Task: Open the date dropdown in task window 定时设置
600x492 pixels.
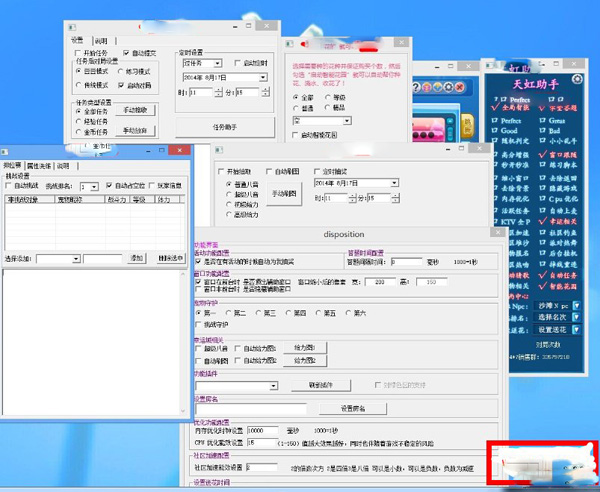Action: (263, 78)
